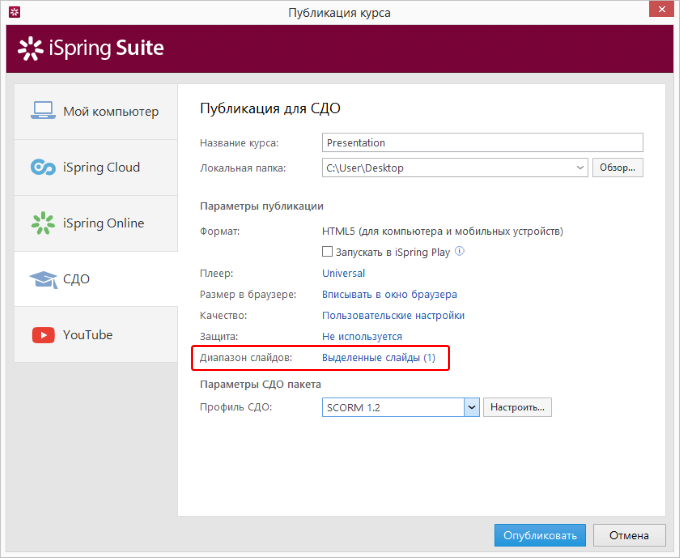Open Пользовательские настройки quality link

(x=393, y=315)
